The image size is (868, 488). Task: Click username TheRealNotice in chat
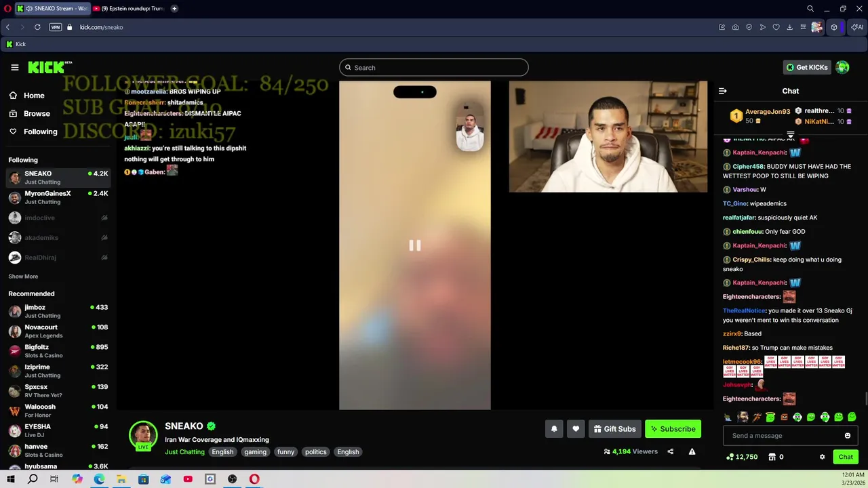pos(744,310)
